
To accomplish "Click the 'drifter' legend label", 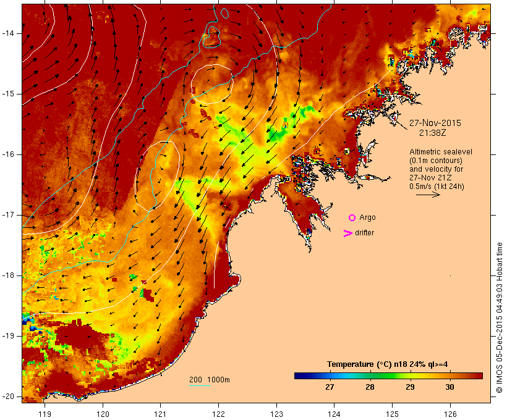I will (364, 233).
